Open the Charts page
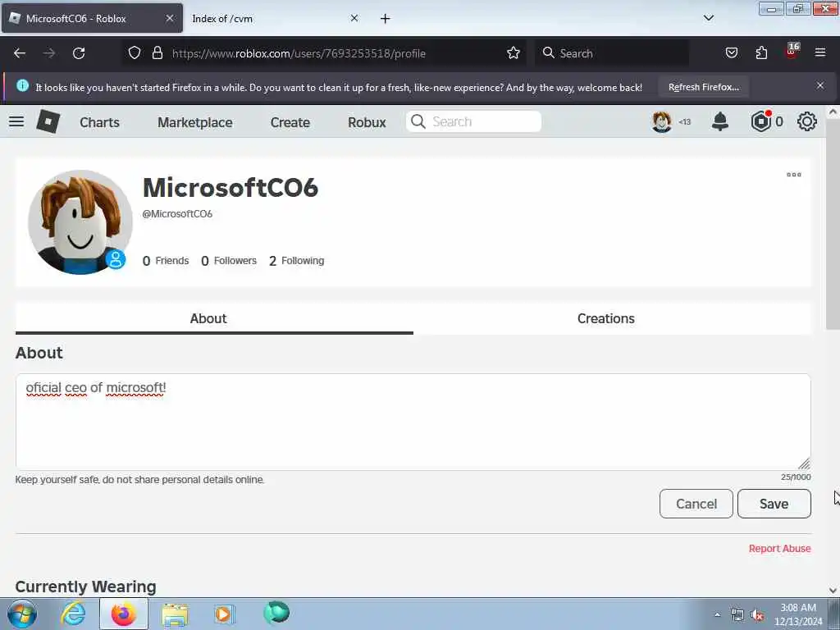Viewport: 840px width, 630px height. pos(99,122)
